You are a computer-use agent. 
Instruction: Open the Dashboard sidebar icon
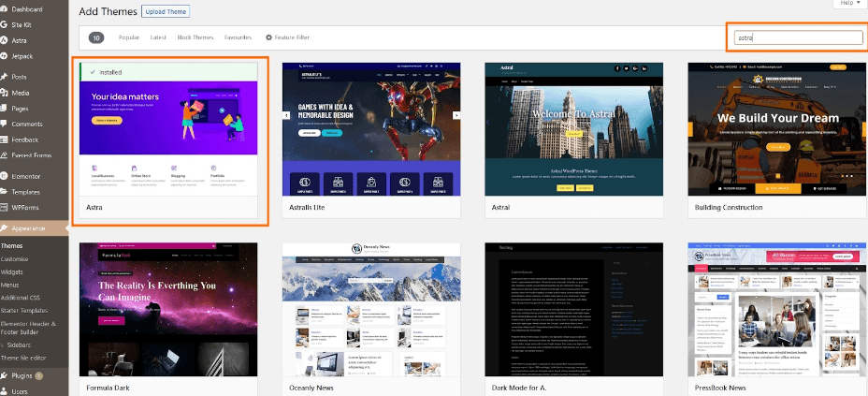point(4,9)
